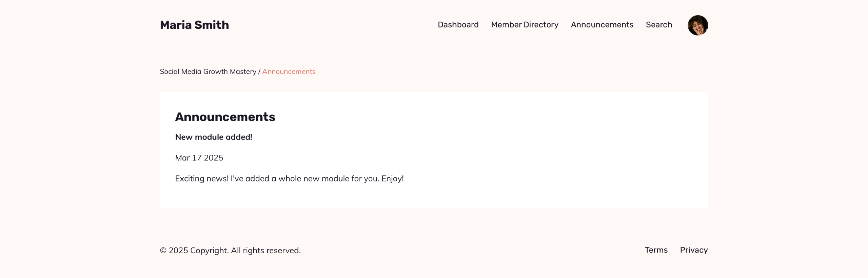Go to Dashboard in the navigation
The image size is (868, 278).
coord(458,25)
